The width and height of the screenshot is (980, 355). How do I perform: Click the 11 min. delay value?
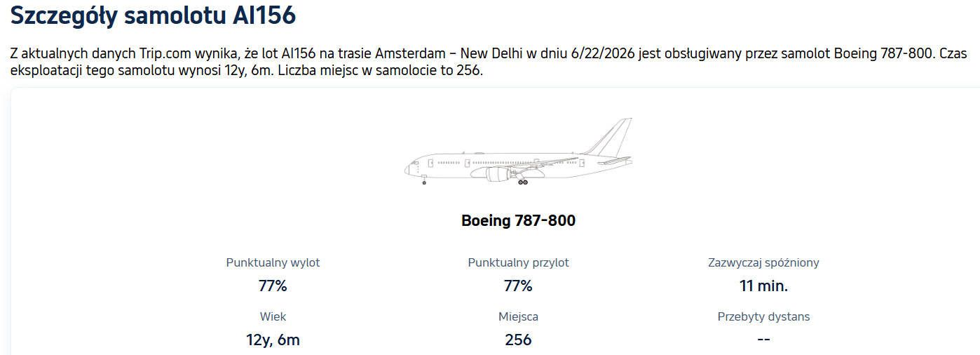click(x=763, y=286)
